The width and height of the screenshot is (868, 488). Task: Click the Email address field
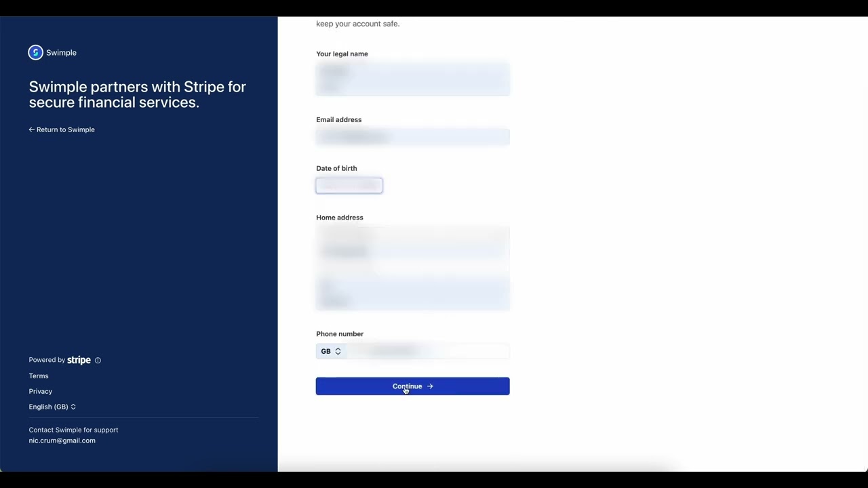412,136
